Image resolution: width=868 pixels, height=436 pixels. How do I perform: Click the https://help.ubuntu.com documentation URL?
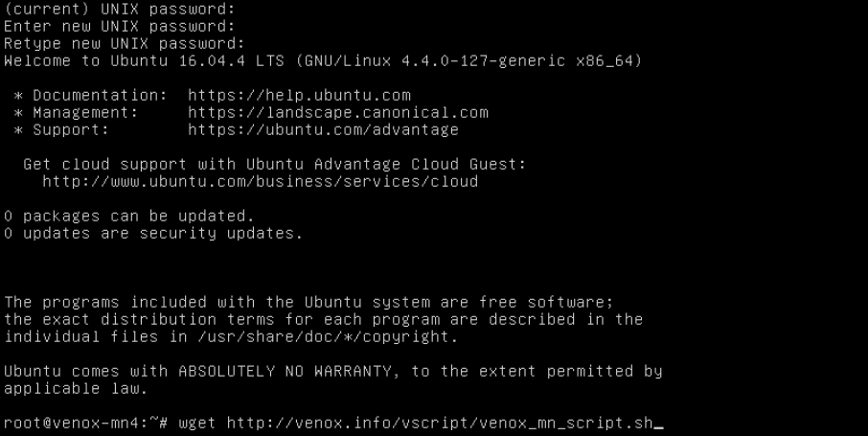(x=299, y=95)
